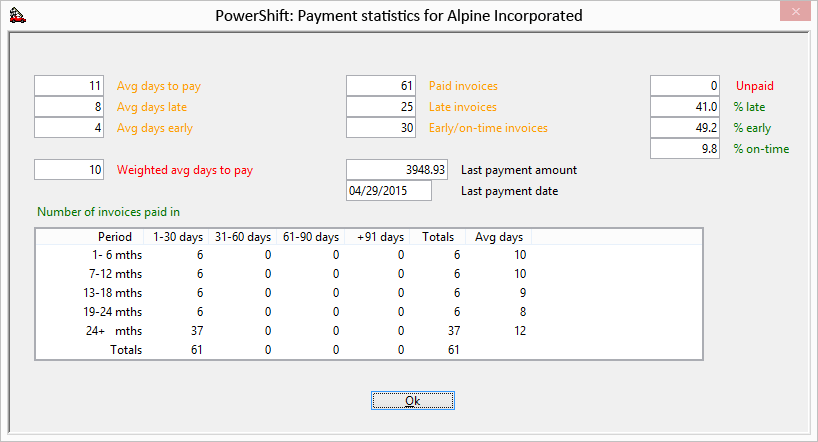The height and width of the screenshot is (442, 818).
Task: Click the 'Last payment date' label
Action: tap(510, 191)
